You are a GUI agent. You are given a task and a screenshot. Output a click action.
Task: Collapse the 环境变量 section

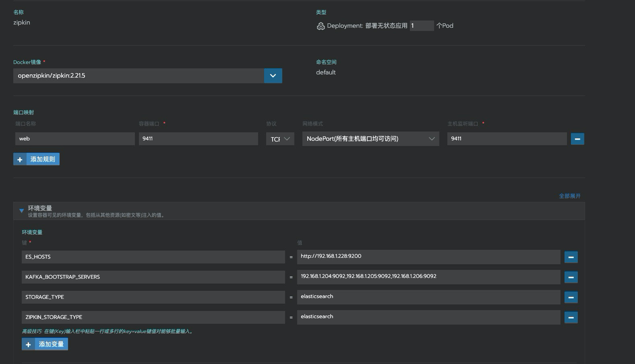click(x=22, y=210)
